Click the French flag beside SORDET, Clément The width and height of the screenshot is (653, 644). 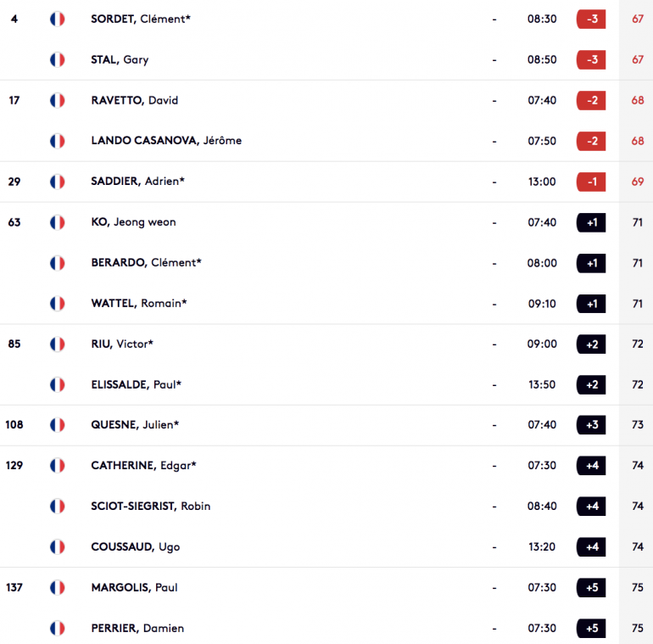tap(58, 20)
